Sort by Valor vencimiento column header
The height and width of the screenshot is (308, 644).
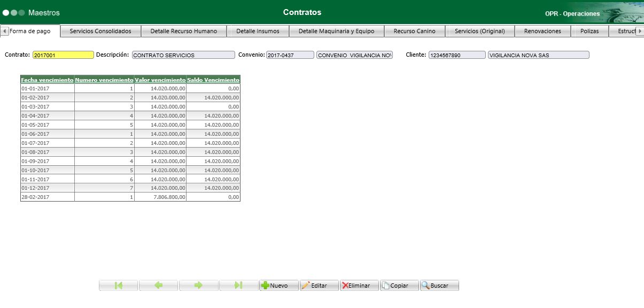(160, 80)
